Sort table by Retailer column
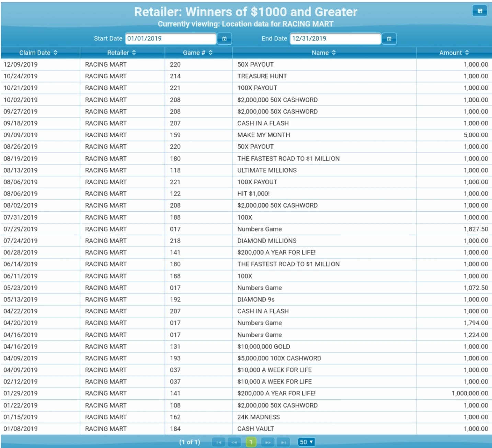 (x=122, y=53)
